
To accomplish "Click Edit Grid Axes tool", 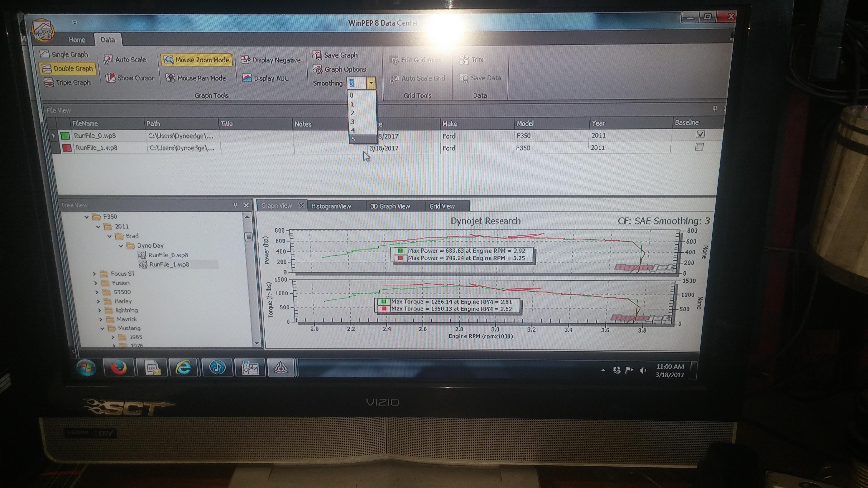I will pos(416,60).
